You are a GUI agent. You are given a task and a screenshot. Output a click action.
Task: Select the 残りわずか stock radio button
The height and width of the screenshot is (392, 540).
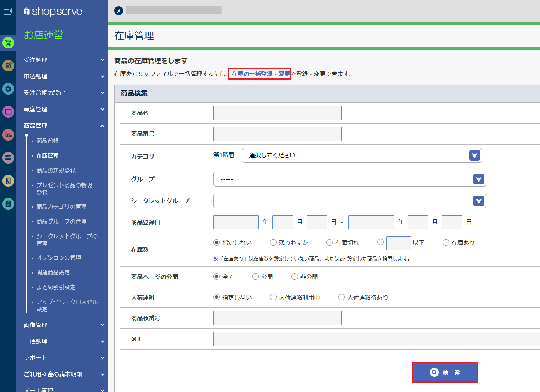[273, 242]
